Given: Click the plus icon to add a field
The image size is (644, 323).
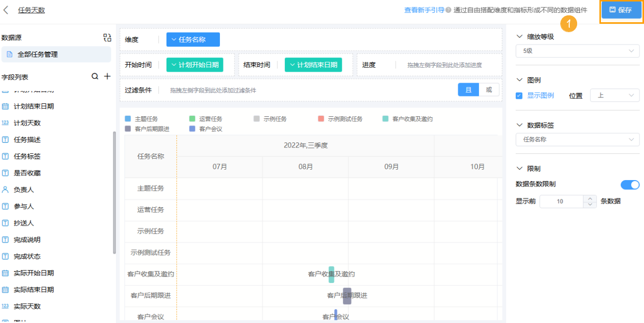Looking at the screenshot, I should [107, 77].
